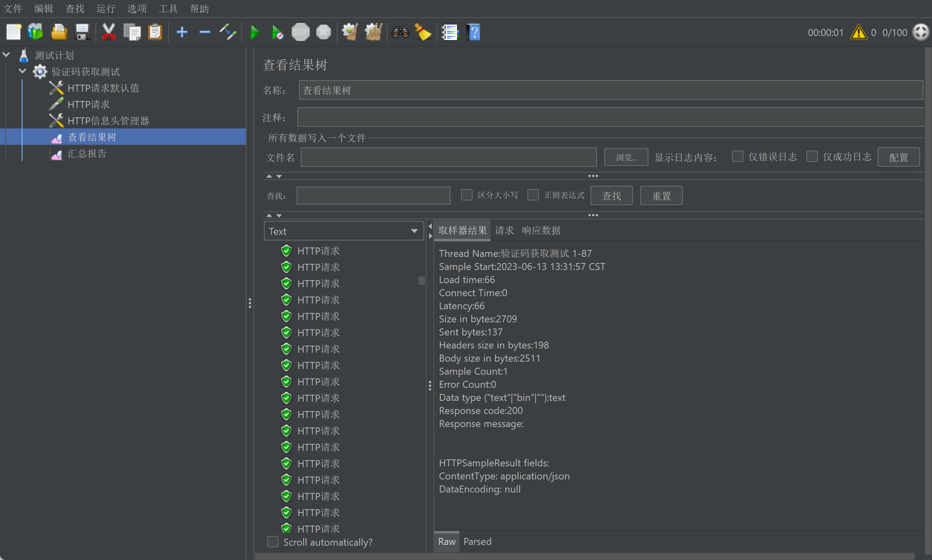Image resolution: width=932 pixels, height=560 pixels.
Task: Enable 仅成功日志 checkbox
Action: (x=812, y=156)
